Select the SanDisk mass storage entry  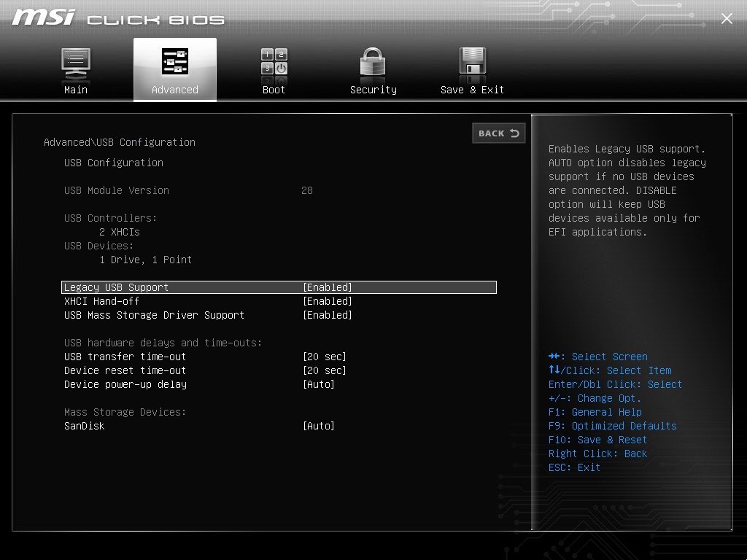[x=85, y=426]
